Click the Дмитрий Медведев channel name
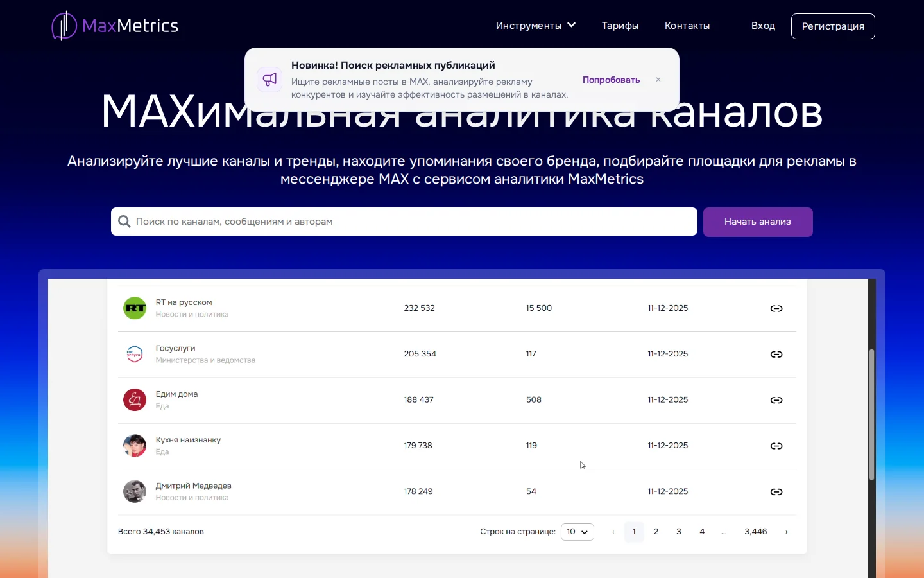The width and height of the screenshot is (924, 578). 194,486
